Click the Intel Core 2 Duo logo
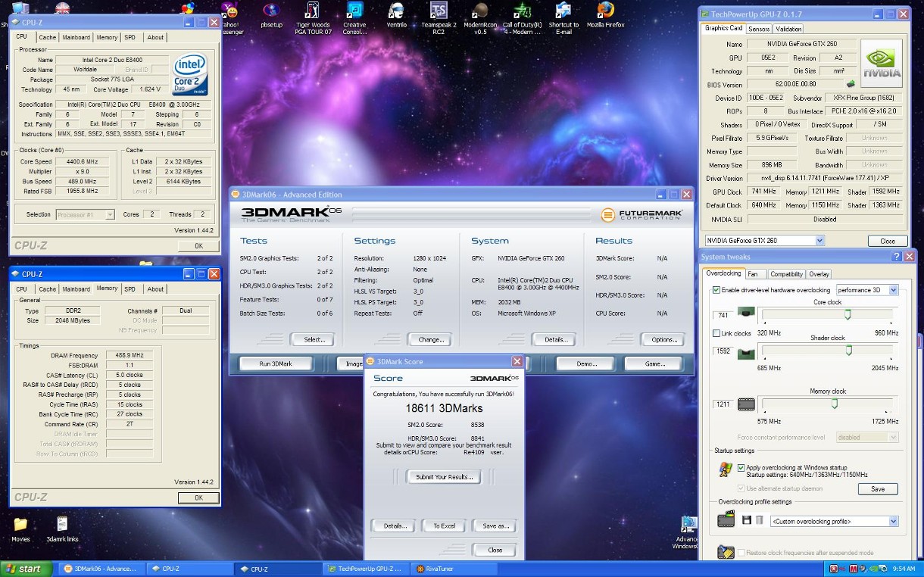This screenshot has height=577, width=924. pyautogui.click(x=190, y=75)
